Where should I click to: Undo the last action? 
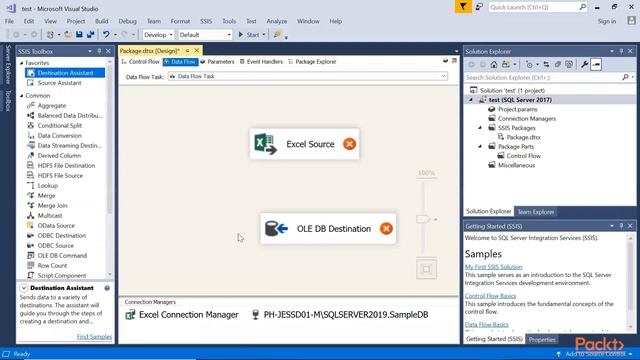tap(106, 35)
